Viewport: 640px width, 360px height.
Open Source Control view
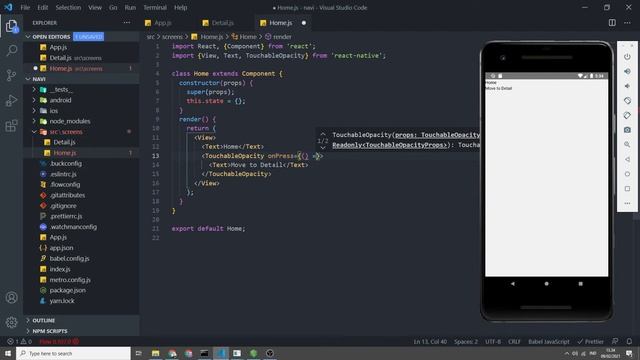pos(11,75)
